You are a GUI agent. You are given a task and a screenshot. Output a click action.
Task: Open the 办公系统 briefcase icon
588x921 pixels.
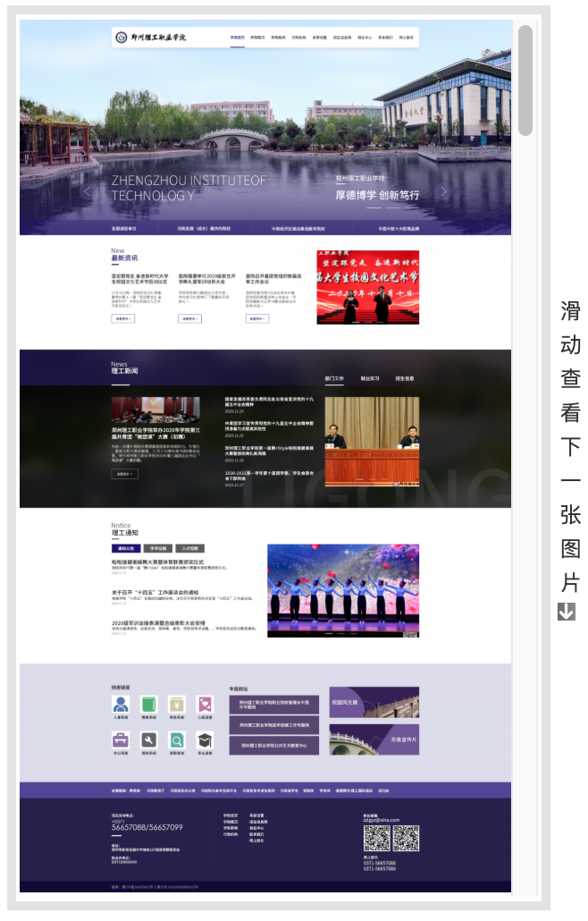(121, 740)
